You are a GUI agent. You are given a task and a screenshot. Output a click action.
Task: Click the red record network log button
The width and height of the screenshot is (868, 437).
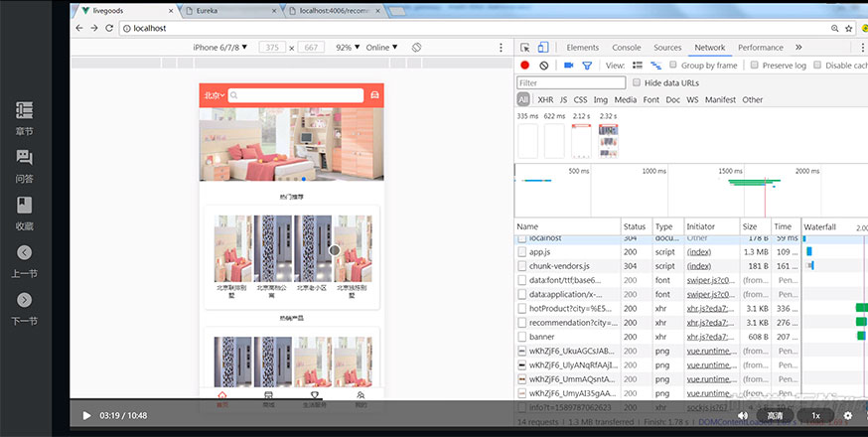coord(524,66)
